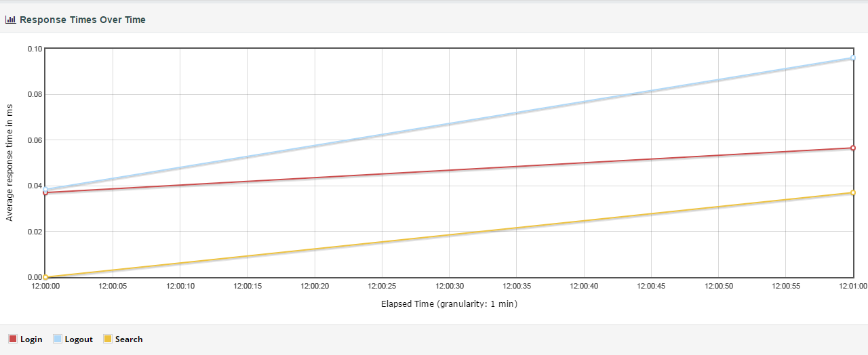Select the Search data point at 12:00:00
This screenshot has width=868, height=355.
(x=45, y=277)
